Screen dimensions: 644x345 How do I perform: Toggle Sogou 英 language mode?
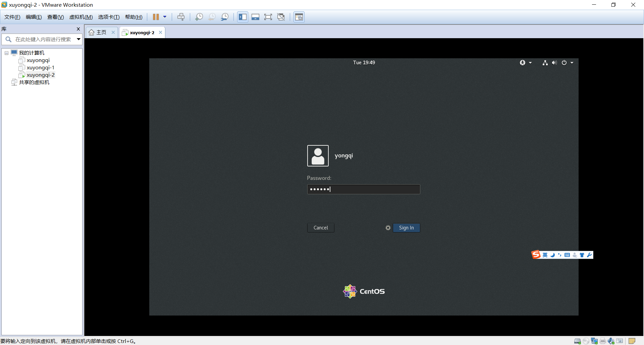pos(545,255)
